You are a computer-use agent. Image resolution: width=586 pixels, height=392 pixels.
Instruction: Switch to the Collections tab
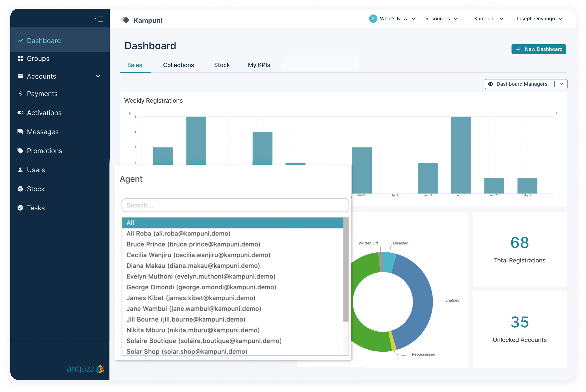(x=178, y=65)
